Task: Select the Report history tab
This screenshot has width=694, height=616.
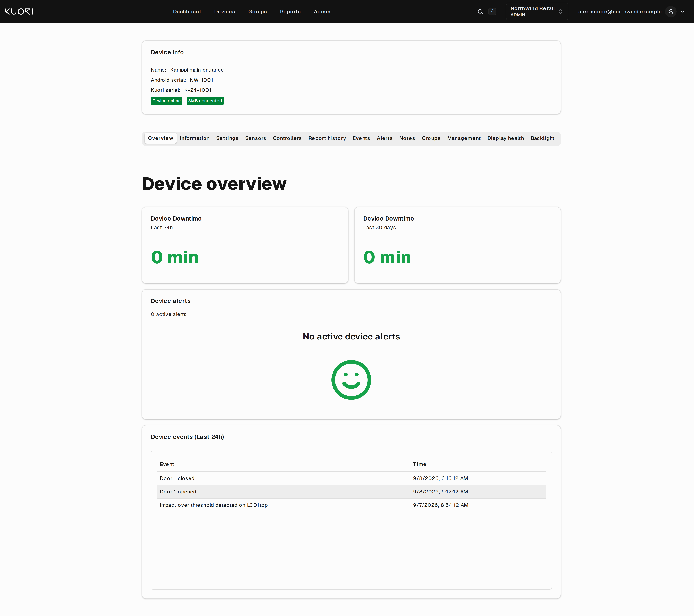Action: (x=327, y=138)
